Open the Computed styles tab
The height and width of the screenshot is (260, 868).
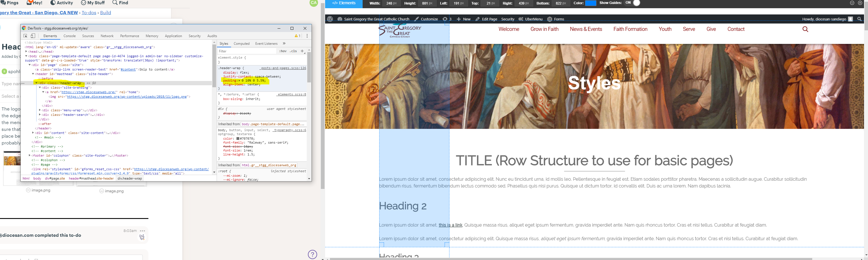(242, 43)
